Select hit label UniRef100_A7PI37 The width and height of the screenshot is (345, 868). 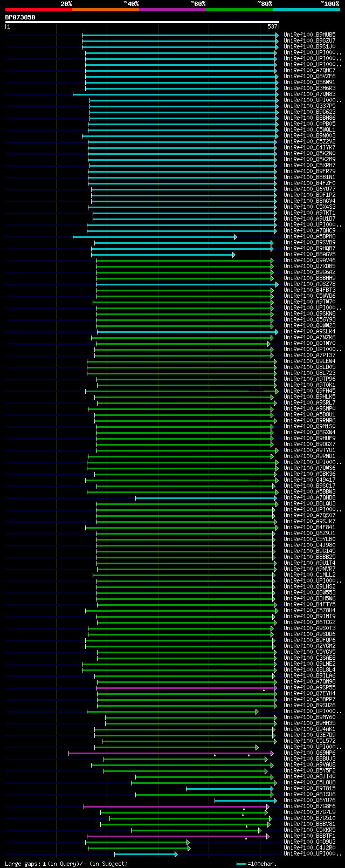tap(309, 355)
